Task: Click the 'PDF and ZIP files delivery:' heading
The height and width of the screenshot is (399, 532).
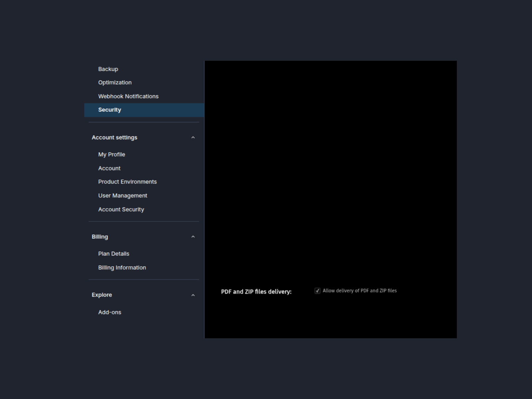Action: pyautogui.click(x=256, y=292)
